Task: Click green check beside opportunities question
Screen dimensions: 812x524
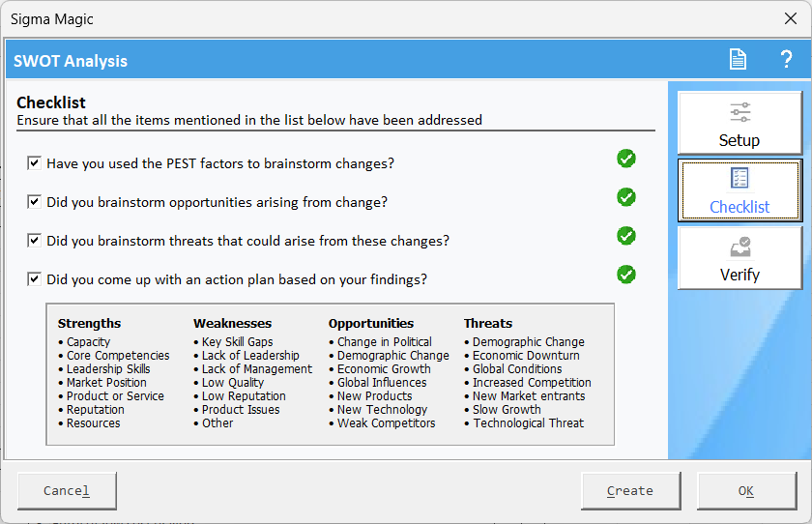Action: [x=626, y=197]
